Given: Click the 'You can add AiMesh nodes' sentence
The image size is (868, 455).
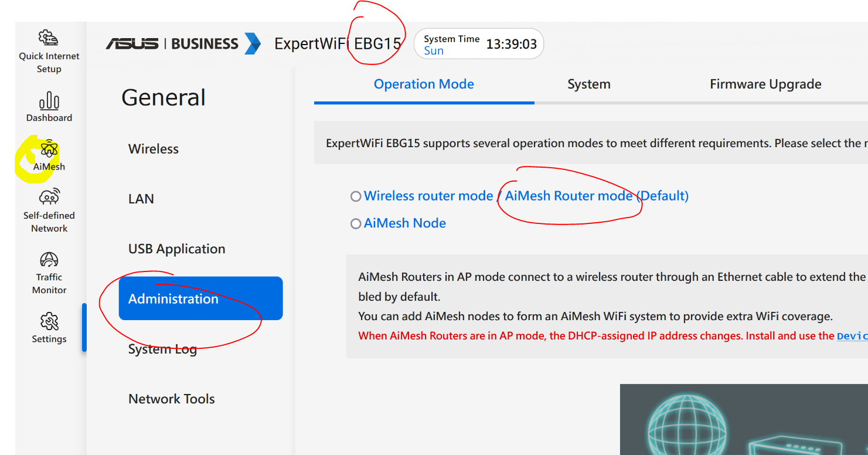Looking at the screenshot, I should [595, 316].
